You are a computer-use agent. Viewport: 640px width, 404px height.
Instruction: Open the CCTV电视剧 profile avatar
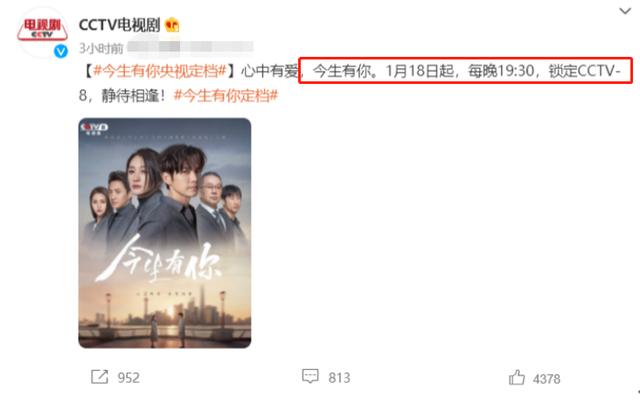(x=42, y=31)
